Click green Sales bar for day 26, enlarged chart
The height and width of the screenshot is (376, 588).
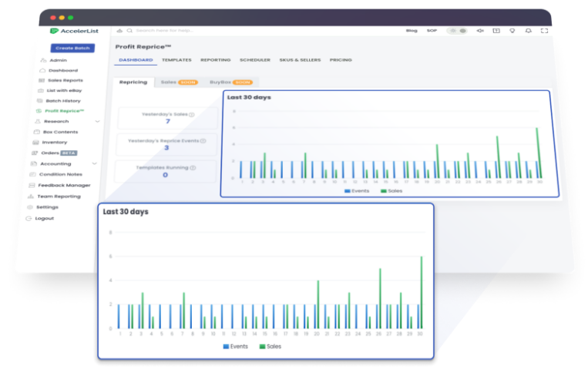coord(380,298)
